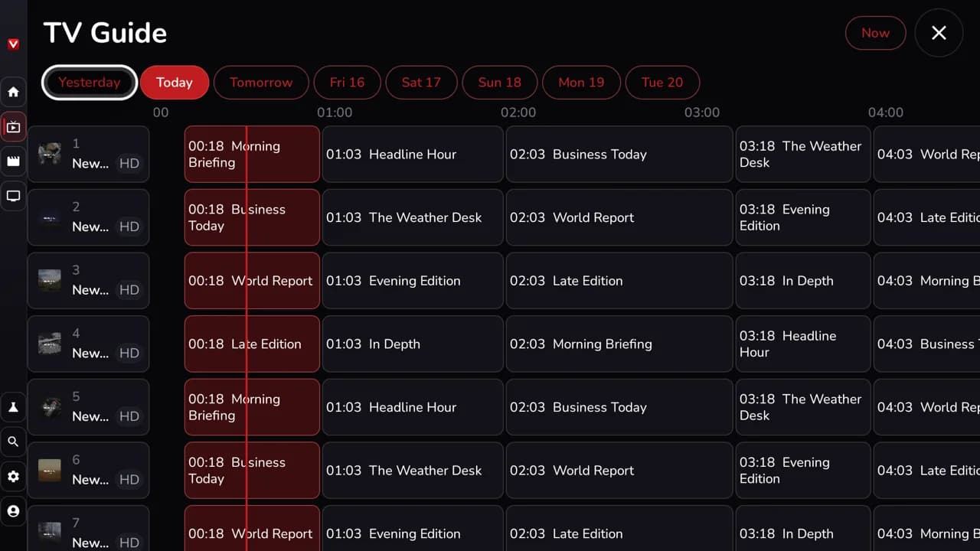The height and width of the screenshot is (551, 980).
Task: Click the red V app logo
Action: (13, 44)
